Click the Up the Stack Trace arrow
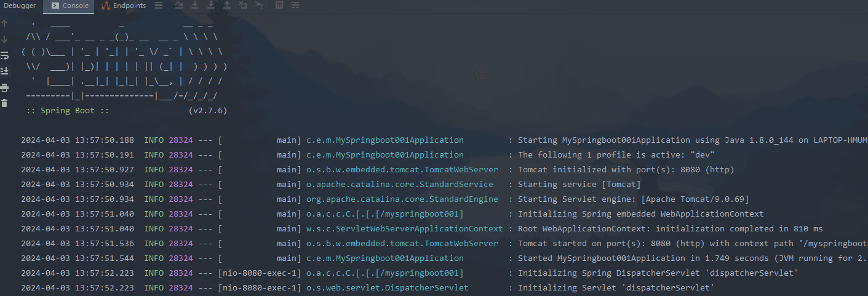 click(x=4, y=23)
